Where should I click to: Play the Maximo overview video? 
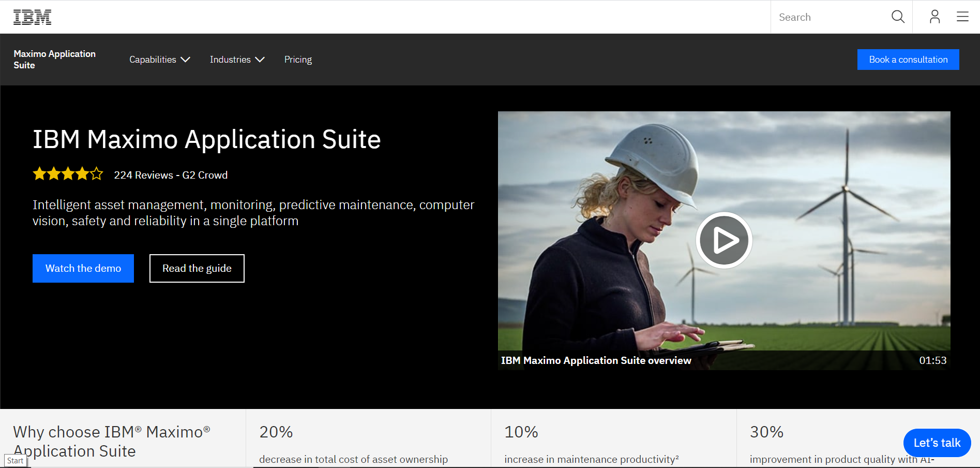point(723,240)
